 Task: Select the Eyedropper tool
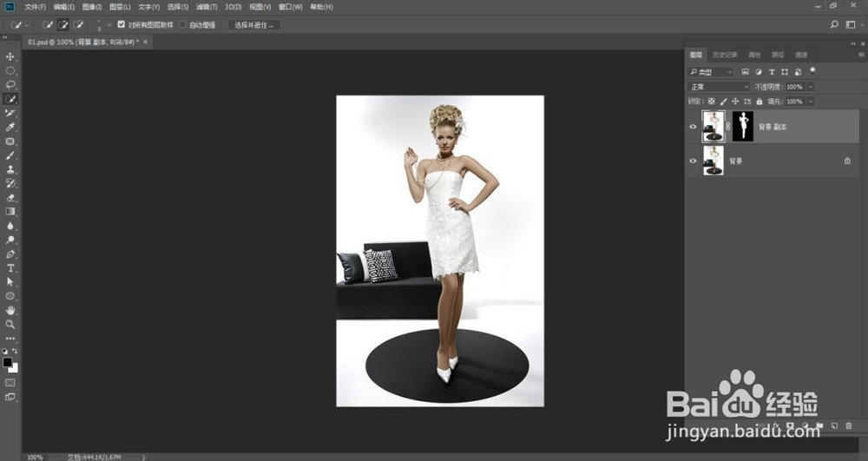point(10,128)
